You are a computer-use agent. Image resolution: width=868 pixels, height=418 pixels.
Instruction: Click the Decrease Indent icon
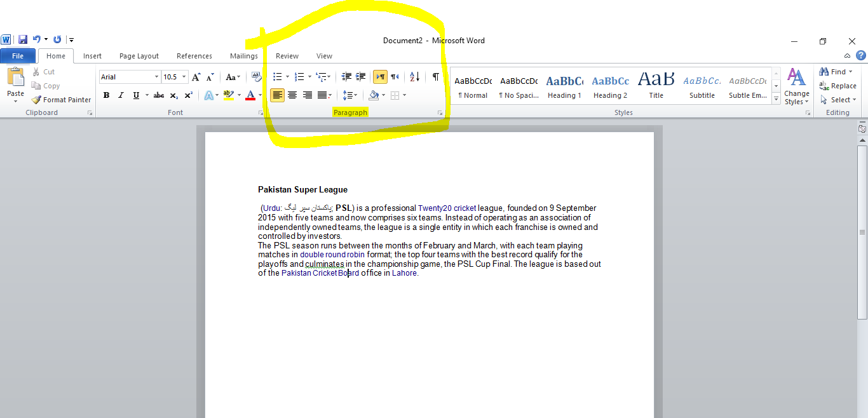click(x=347, y=76)
